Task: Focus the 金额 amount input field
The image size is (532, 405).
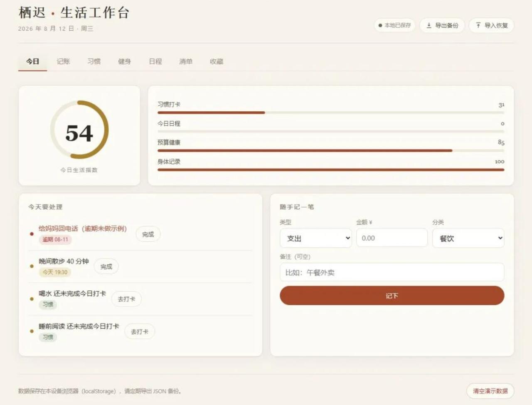Action: coord(392,238)
